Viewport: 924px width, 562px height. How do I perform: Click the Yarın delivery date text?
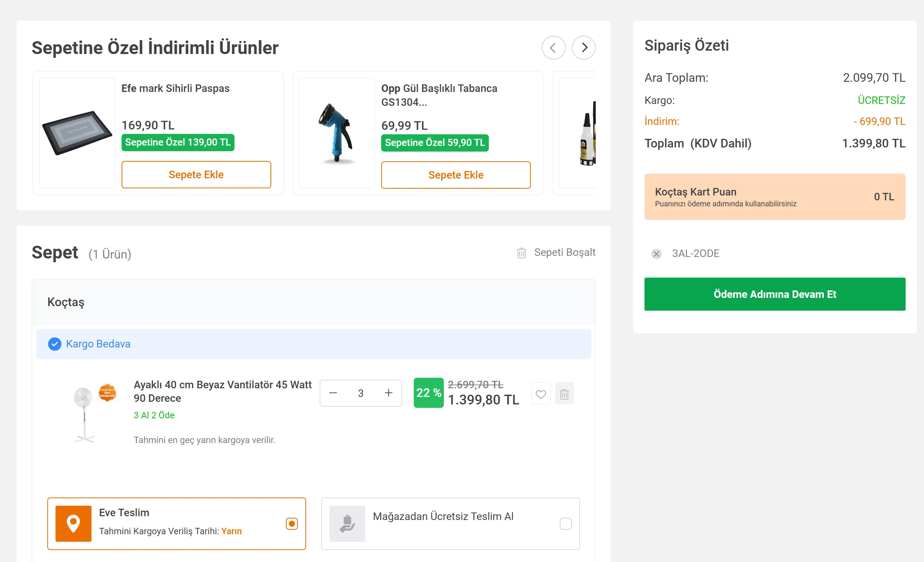231,531
